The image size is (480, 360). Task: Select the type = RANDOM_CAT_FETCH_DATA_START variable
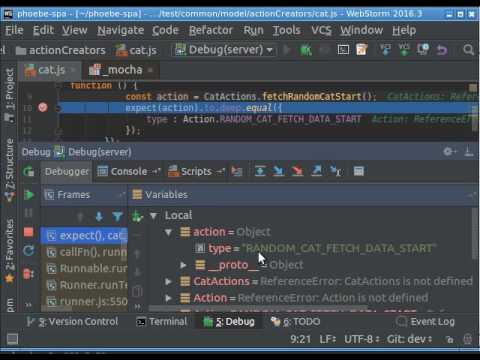pos(315,248)
